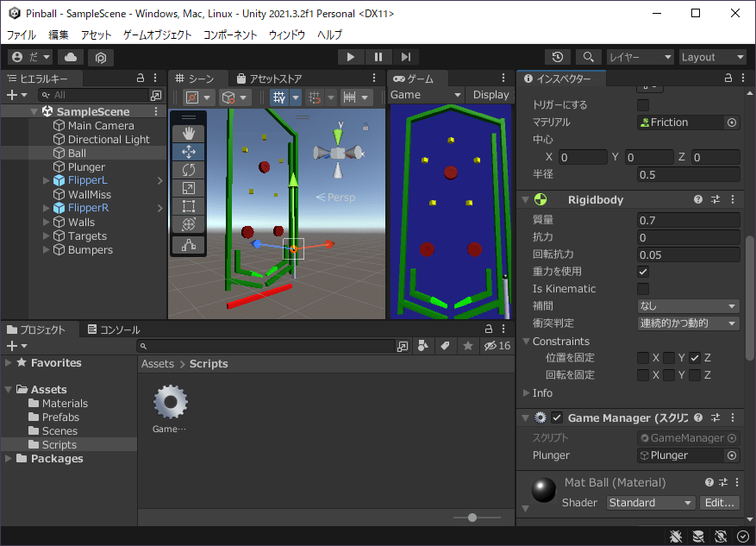
Task: Open collision detection (衝突判定) dropdown
Action: [688, 323]
